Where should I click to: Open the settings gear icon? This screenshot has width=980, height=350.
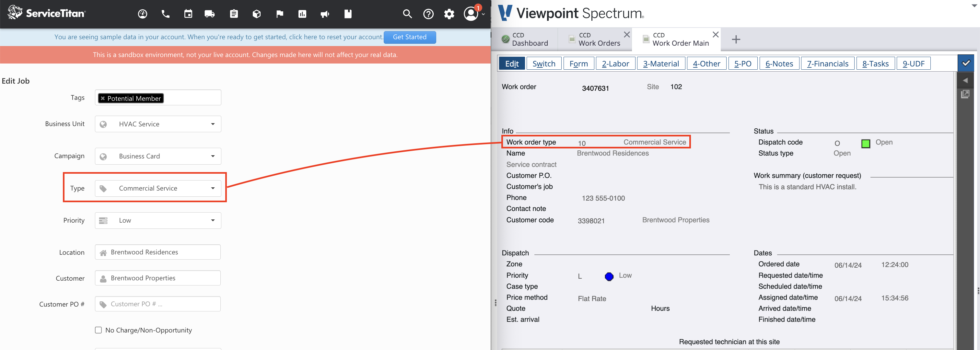pos(449,14)
